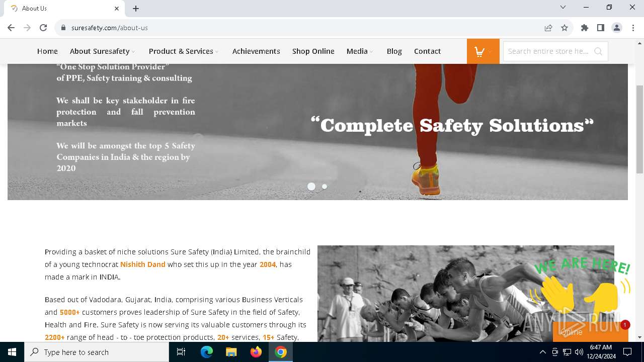Open network status tray icon
644x362 pixels.
coord(567,352)
